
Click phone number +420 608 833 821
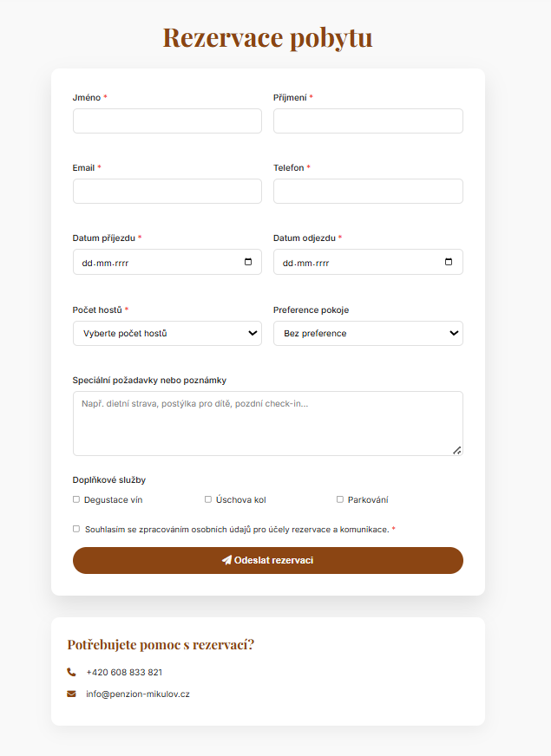tap(124, 672)
